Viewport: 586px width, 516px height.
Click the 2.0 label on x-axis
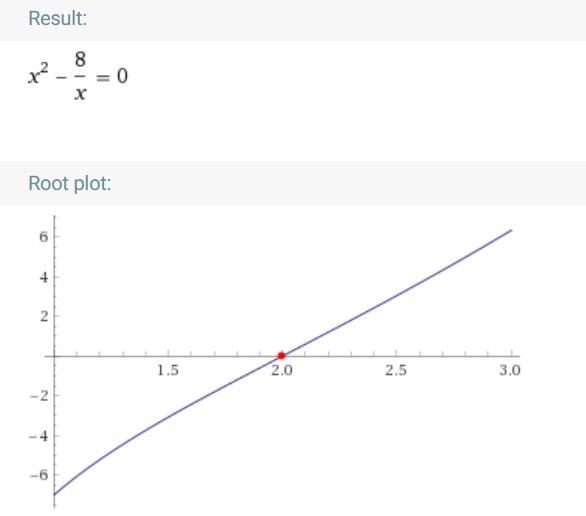[282, 370]
